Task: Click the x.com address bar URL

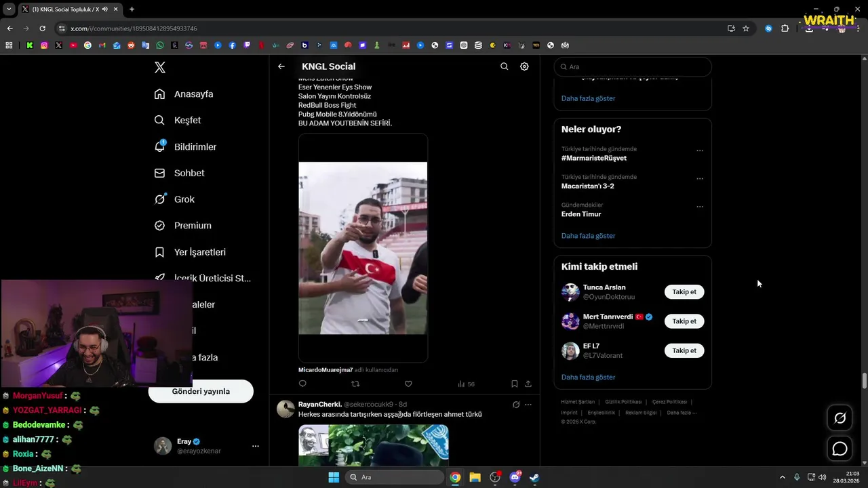Action: (134, 28)
